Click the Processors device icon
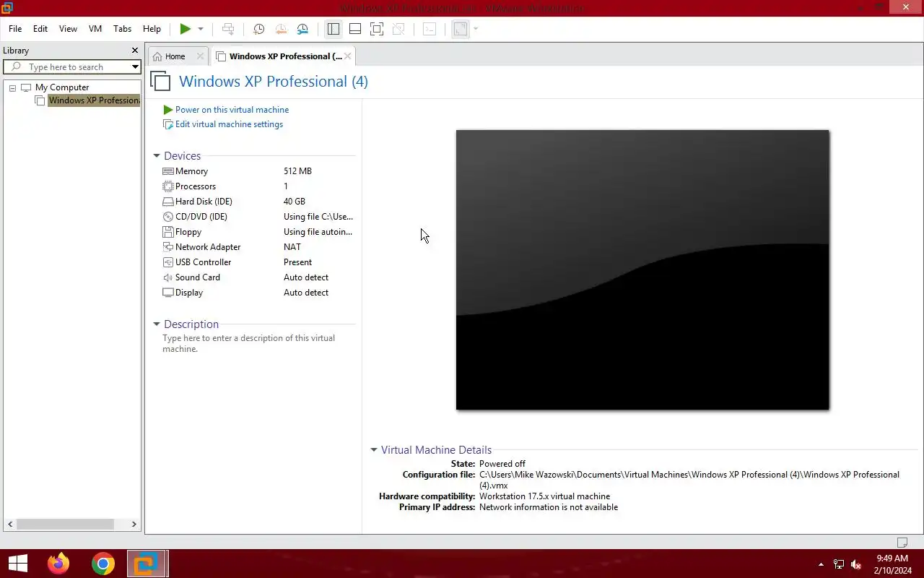Viewport: 924px width, 578px height. [x=168, y=186]
